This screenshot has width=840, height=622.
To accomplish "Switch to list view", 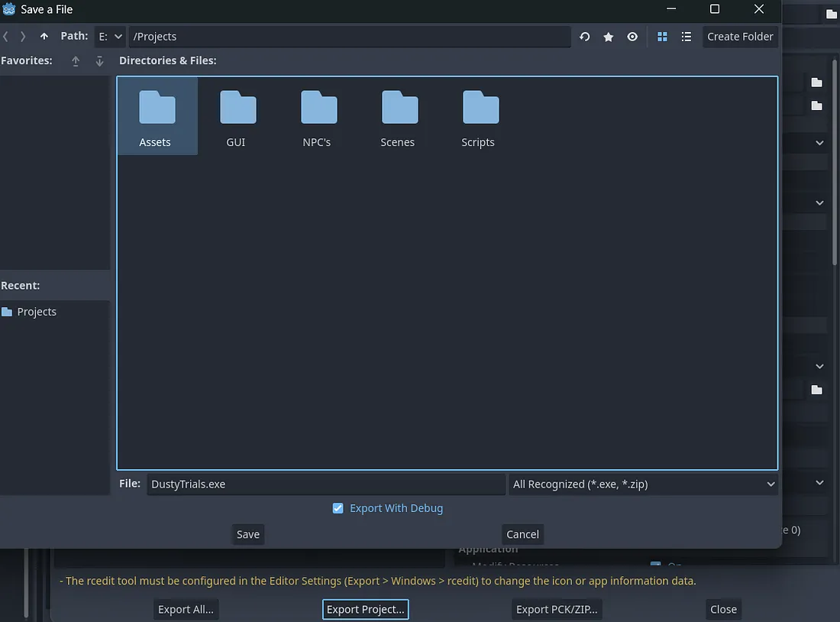I will (x=687, y=37).
